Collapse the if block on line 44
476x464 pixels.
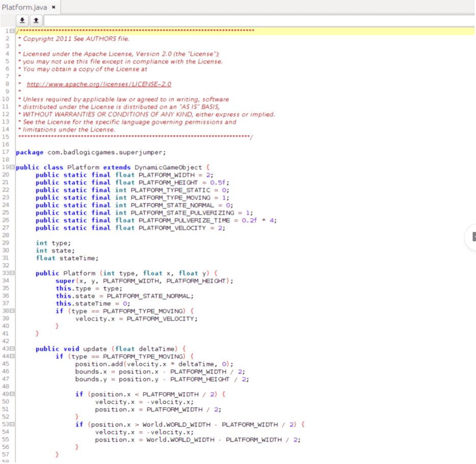click(11, 356)
